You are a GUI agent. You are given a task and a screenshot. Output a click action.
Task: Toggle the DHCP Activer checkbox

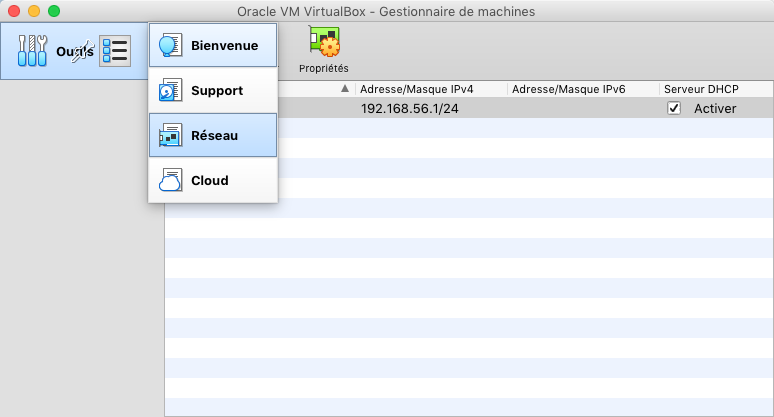(674, 108)
